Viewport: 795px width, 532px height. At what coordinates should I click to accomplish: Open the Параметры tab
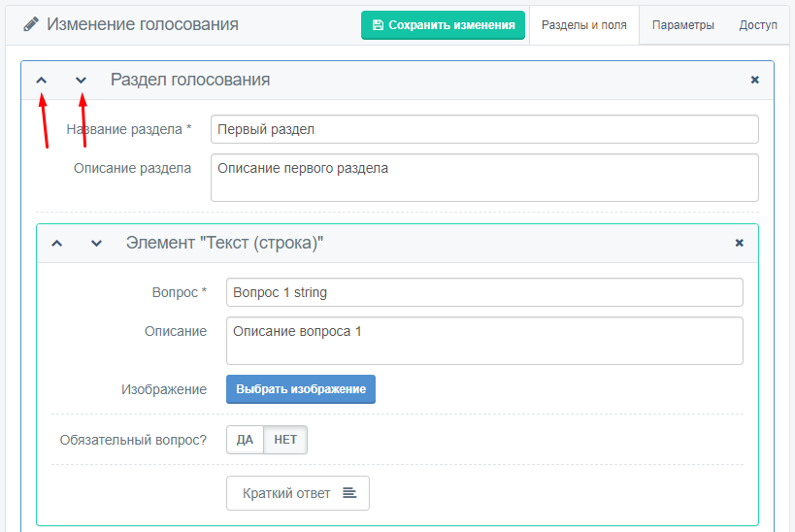click(683, 25)
